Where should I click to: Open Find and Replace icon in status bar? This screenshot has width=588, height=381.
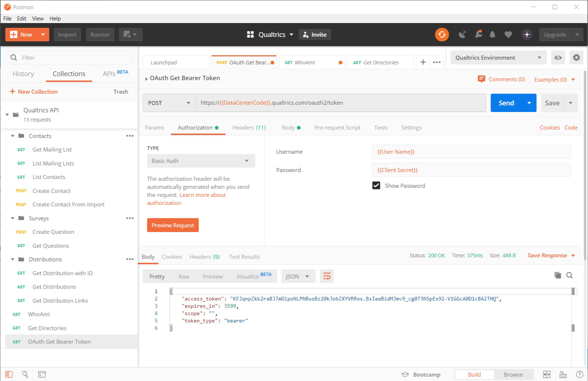pyautogui.click(x=25, y=374)
